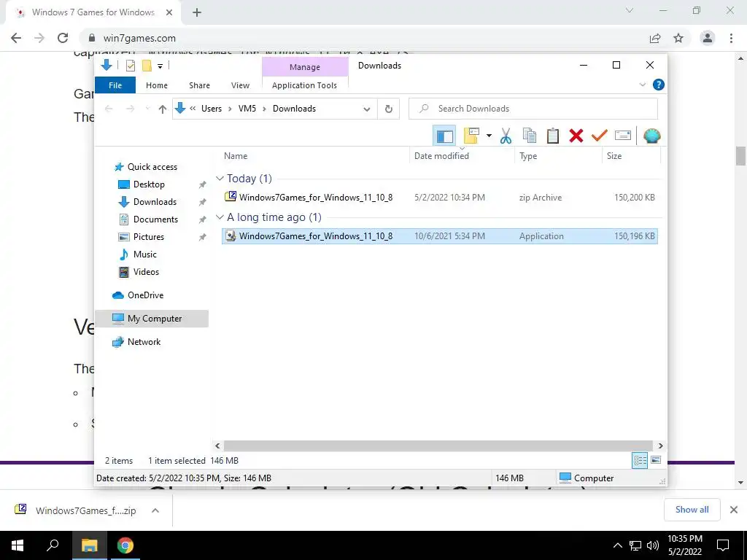Click the Explorer Help question mark icon
Screen dimensions: 747x560
tap(659, 85)
